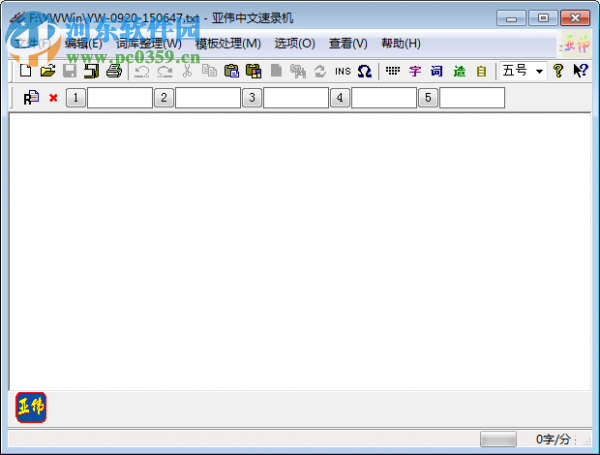Click the 0字/分 speed indicator in status bar

click(x=553, y=439)
